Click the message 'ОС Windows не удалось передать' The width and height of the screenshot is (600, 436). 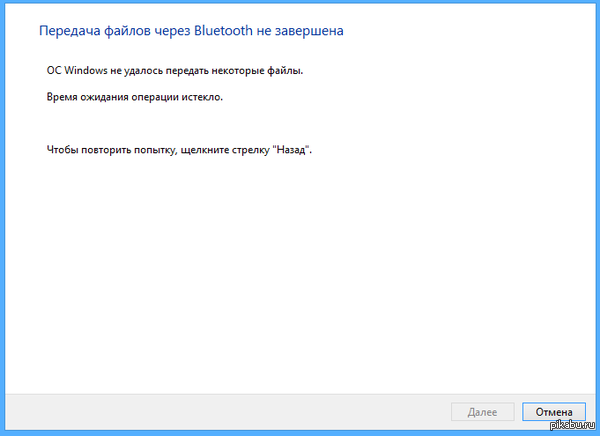pyautogui.click(x=161, y=72)
